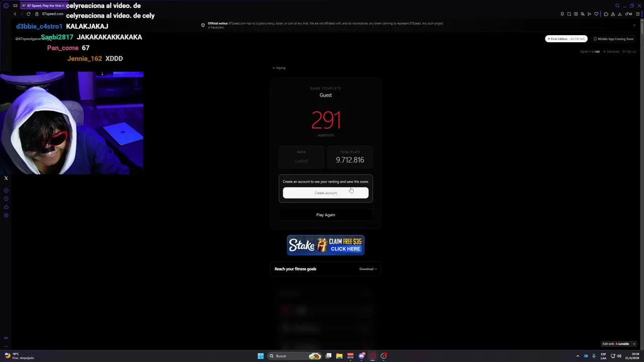Open the AI assistant toolbar icon
This screenshot has height=362, width=644.
click(628, 14)
